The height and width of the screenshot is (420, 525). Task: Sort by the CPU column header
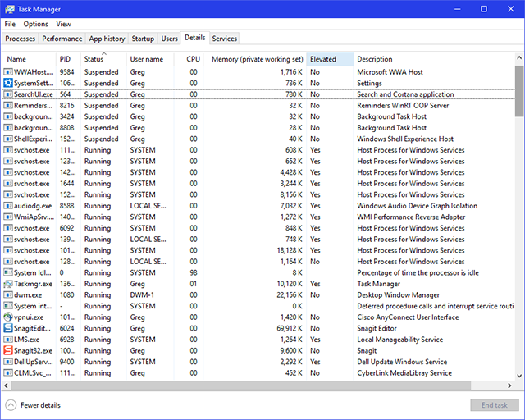pos(189,59)
